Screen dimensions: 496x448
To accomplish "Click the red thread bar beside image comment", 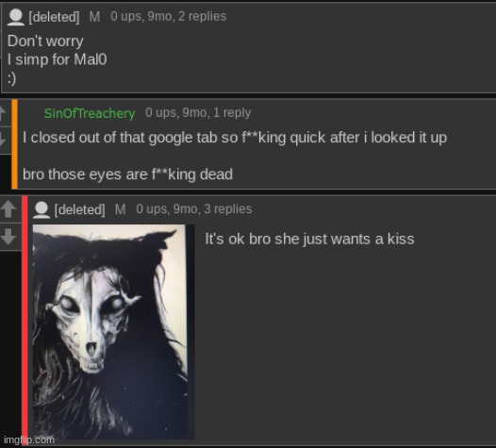I will point(25,321).
